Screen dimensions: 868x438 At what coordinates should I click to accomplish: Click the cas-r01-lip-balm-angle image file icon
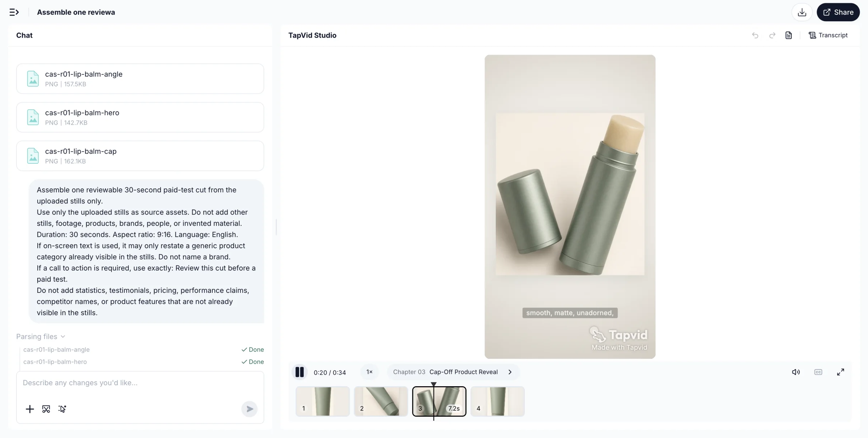[33, 79]
